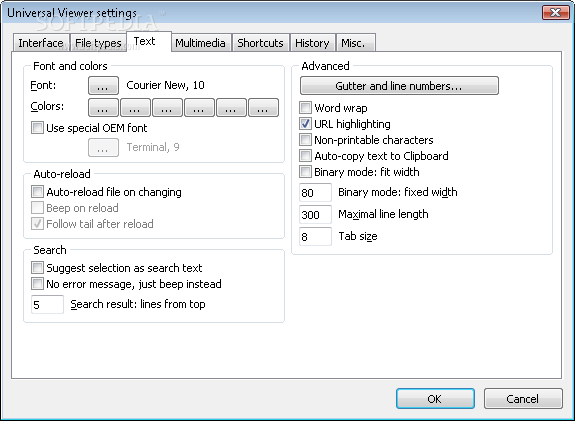
Task: Open the Shortcuts tab
Action: click(260, 43)
